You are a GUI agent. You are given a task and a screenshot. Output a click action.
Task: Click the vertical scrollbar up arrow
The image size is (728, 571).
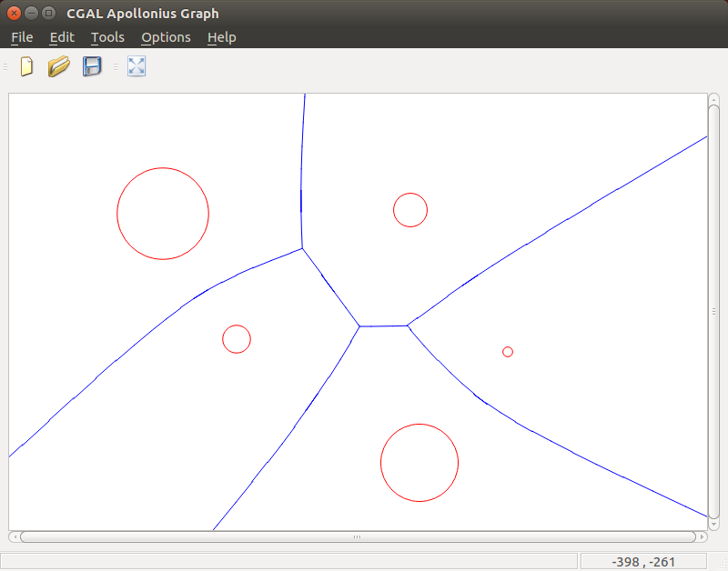tap(713, 99)
